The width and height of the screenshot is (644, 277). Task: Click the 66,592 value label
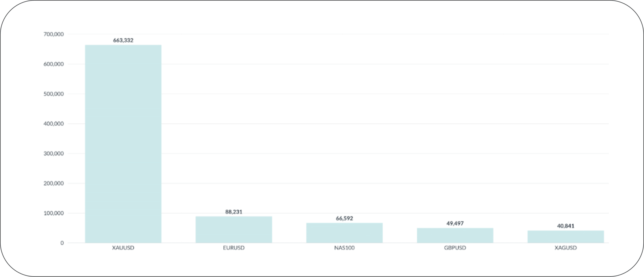pyautogui.click(x=344, y=218)
